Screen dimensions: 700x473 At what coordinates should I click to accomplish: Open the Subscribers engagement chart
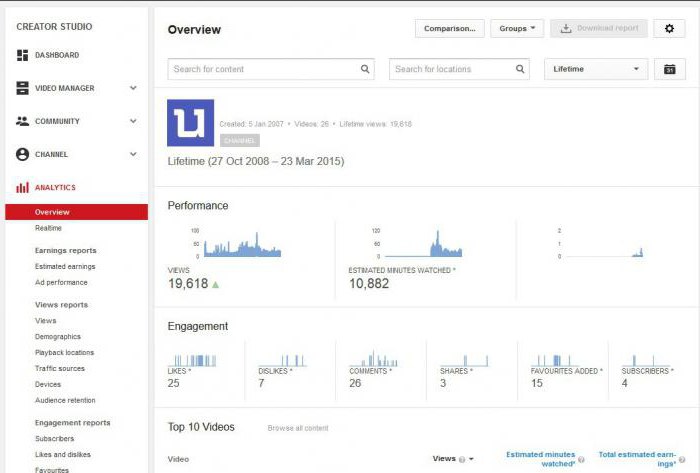coord(646,360)
